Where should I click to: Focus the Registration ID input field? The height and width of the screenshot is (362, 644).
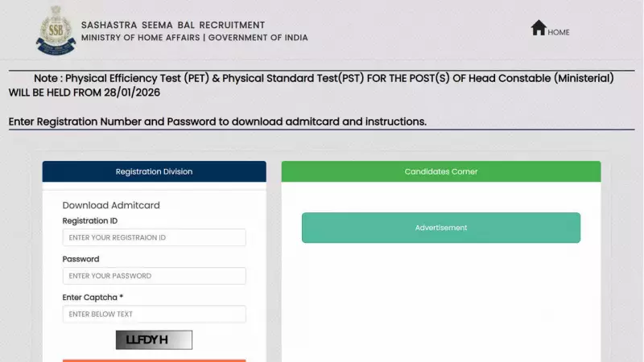[x=154, y=237]
